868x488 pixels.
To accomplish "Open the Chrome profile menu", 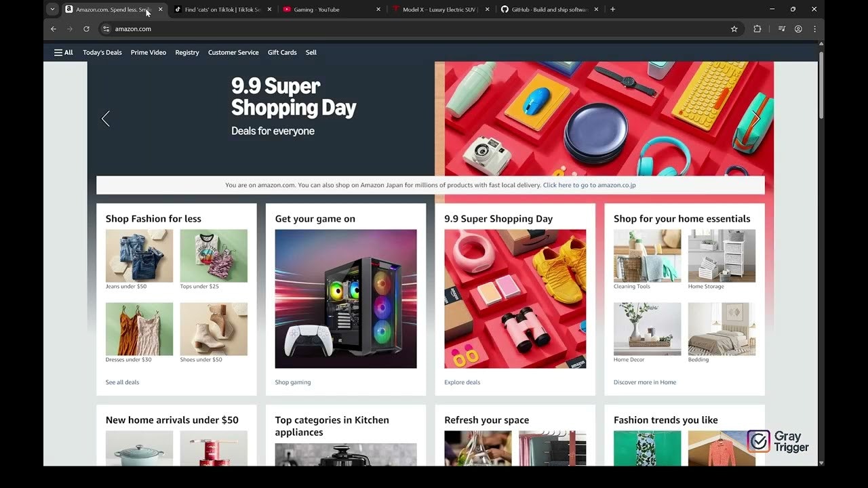I will pos(798,29).
